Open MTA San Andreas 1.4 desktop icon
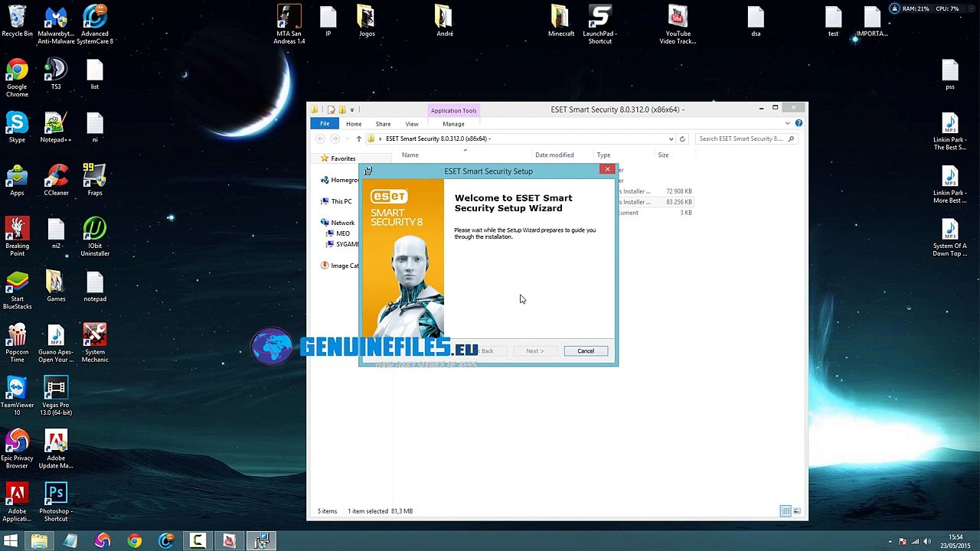Viewport: 980px width, 551px height. pyautogui.click(x=289, y=24)
